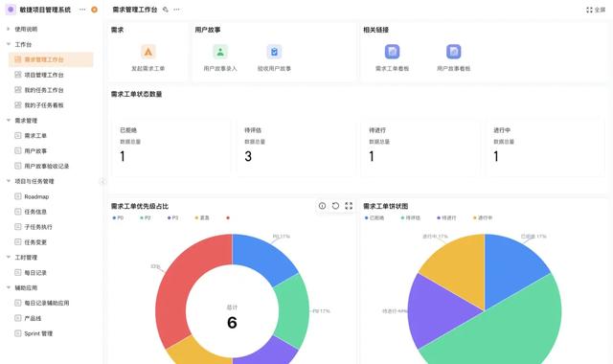Collapse the 需求管理 sidebar group
The image size is (613, 364).
pyautogui.click(x=9, y=121)
